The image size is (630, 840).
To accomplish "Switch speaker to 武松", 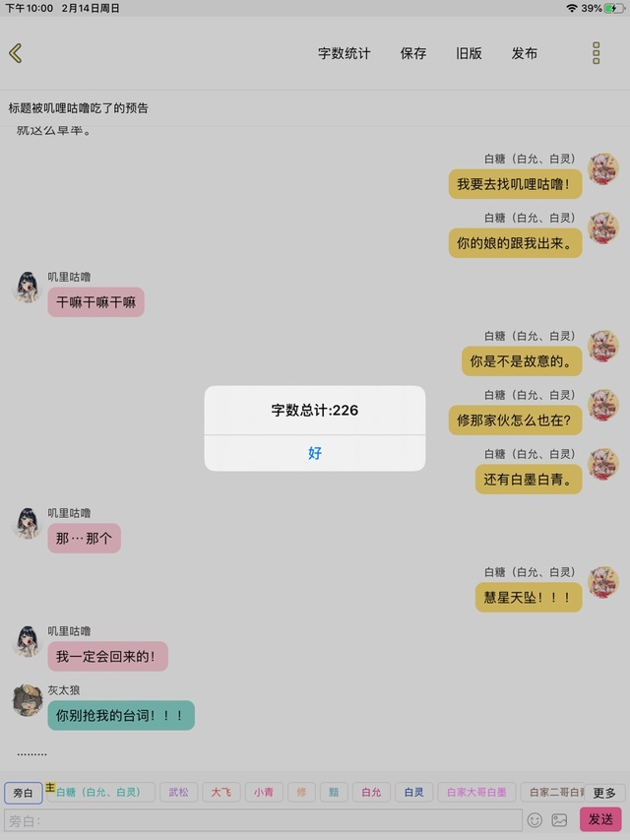I will point(179,792).
